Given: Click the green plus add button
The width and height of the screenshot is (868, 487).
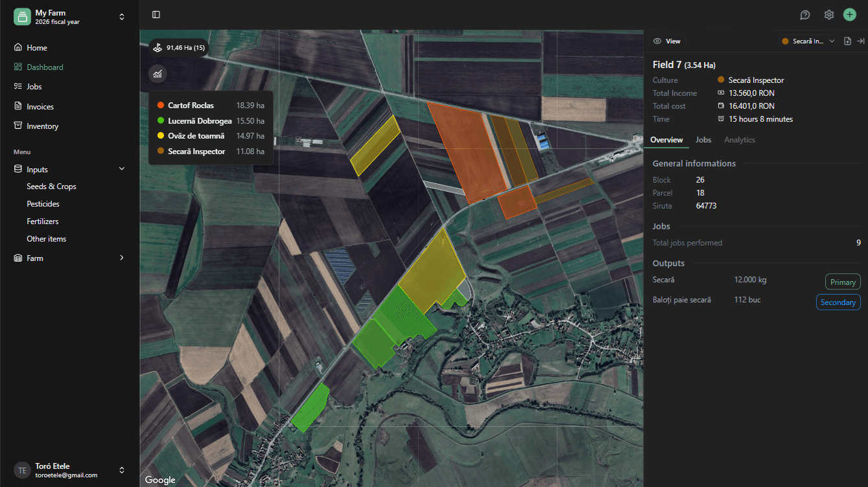Looking at the screenshot, I should [x=849, y=15].
